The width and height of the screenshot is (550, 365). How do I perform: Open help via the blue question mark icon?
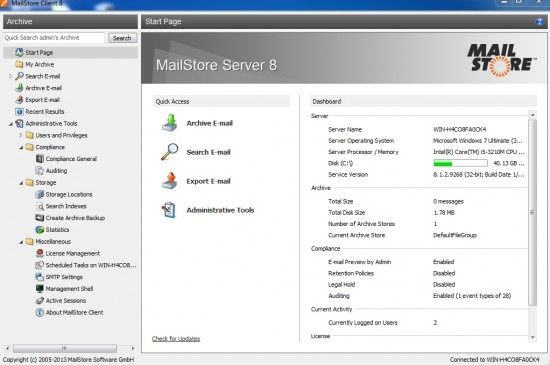tap(539, 22)
